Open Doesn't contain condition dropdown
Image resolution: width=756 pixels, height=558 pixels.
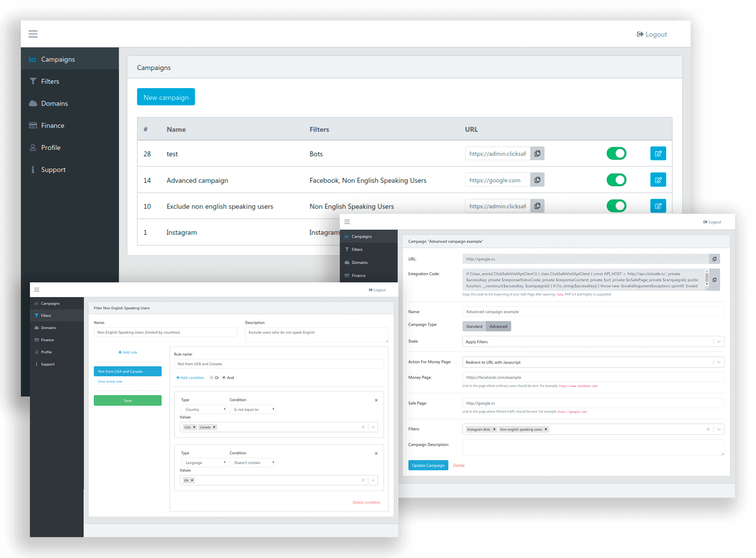pyautogui.click(x=253, y=462)
